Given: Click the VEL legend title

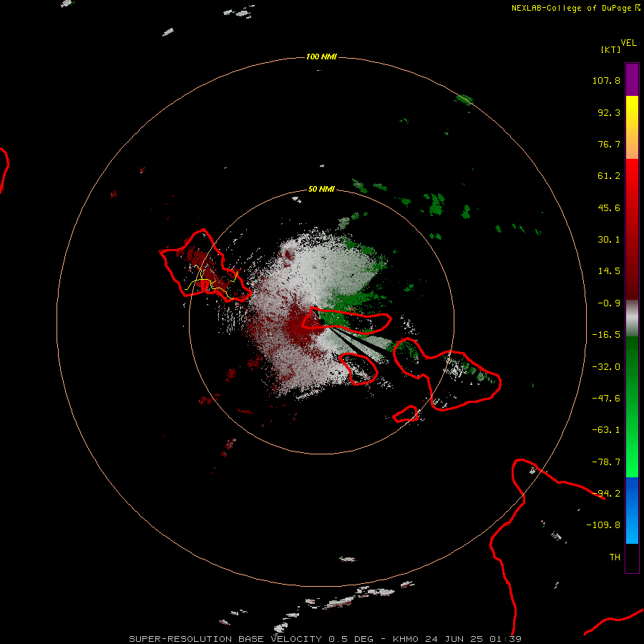Looking at the screenshot, I should pos(628,43).
